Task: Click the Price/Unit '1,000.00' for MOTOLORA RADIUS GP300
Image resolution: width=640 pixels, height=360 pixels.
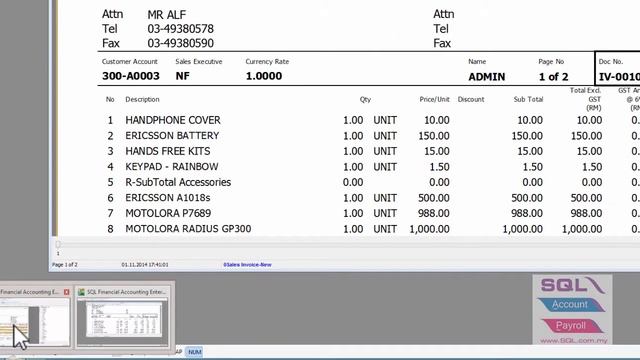Action: tap(430, 229)
